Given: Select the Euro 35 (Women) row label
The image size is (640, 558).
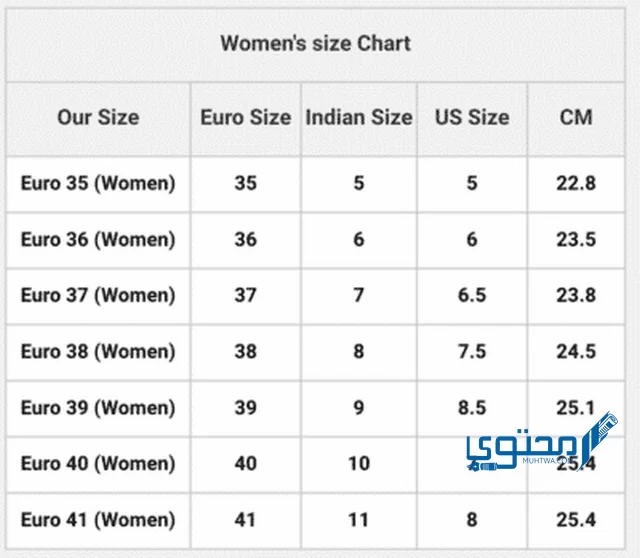Looking at the screenshot, I should click(x=98, y=183).
